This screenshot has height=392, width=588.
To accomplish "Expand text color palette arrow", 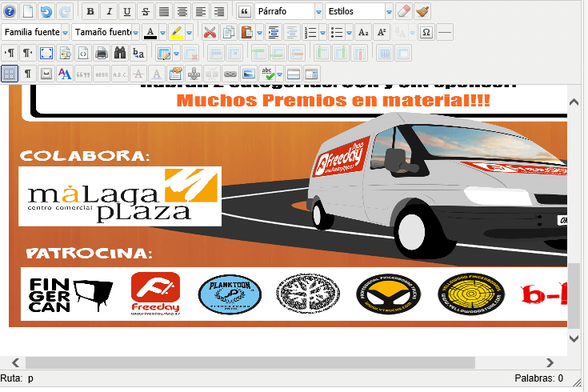I will (x=162, y=33).
